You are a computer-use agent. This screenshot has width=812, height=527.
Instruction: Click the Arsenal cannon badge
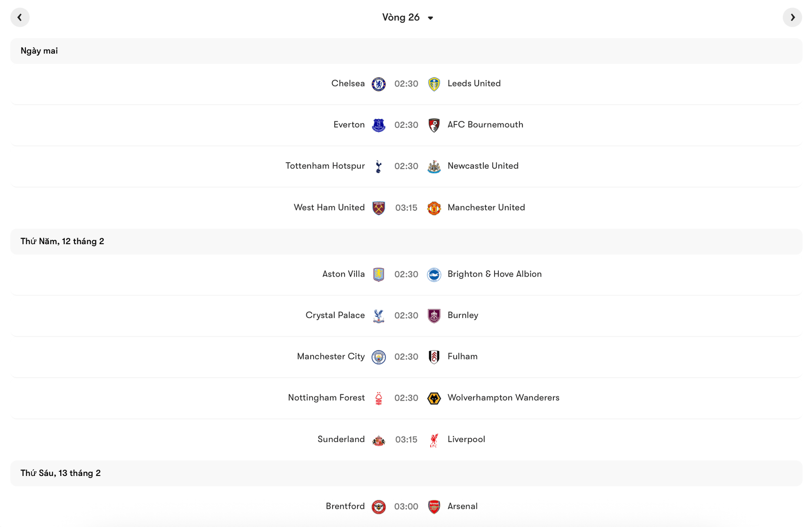tap(434, 506)
